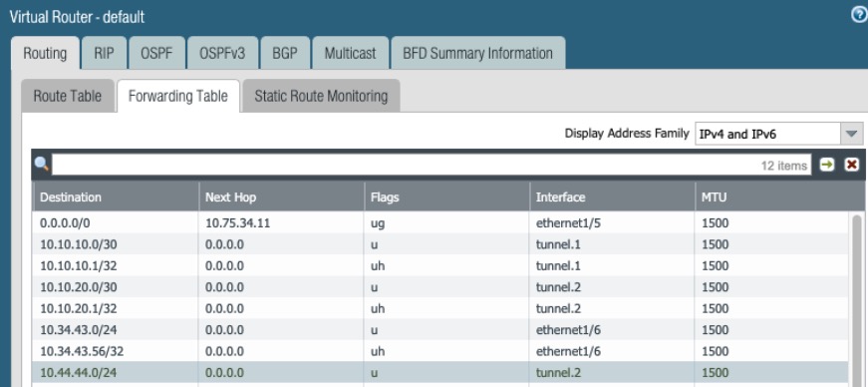This screenshot has width=868, height=387.
Task: Select destination 10.10.20.0/30
Action: (78, 287)
